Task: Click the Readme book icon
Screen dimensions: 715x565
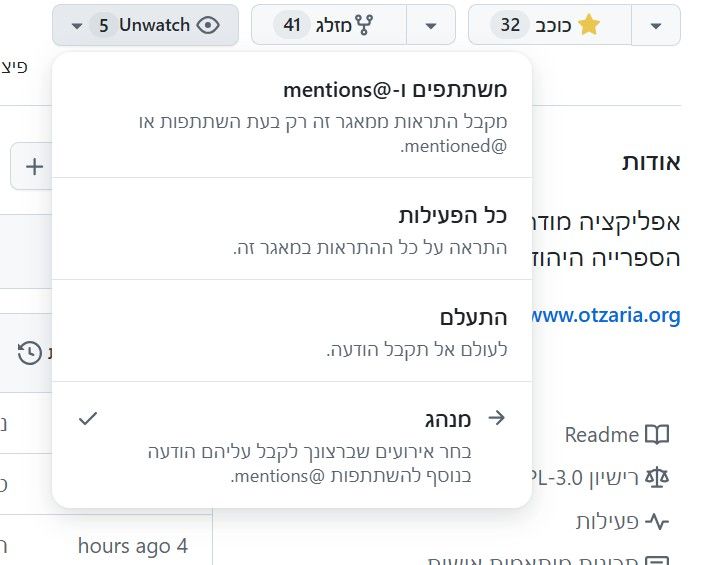Action: [657, 434]
